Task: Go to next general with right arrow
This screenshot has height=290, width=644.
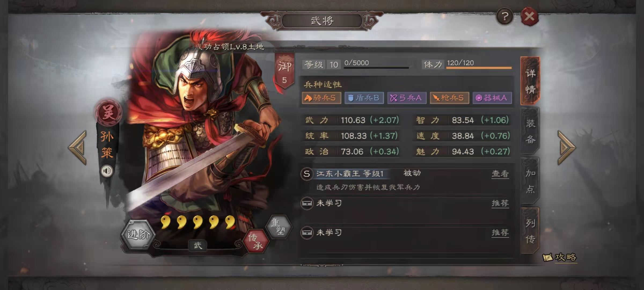Action: click(566, 147)
